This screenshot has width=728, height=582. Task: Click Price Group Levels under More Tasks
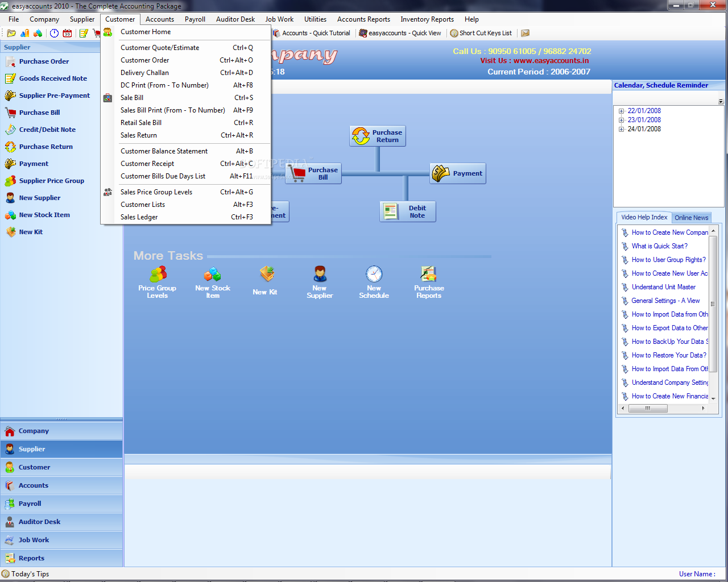point(158,282)
